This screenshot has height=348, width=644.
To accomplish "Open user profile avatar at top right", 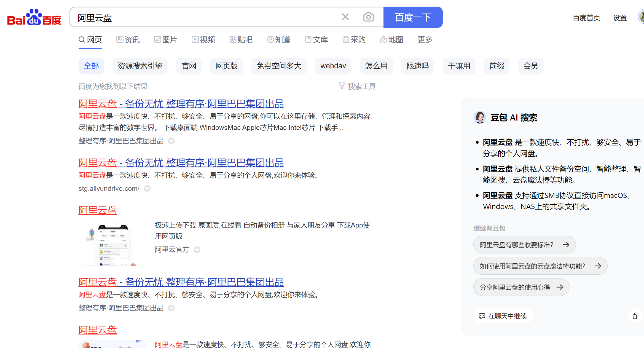I will (641, 17).
